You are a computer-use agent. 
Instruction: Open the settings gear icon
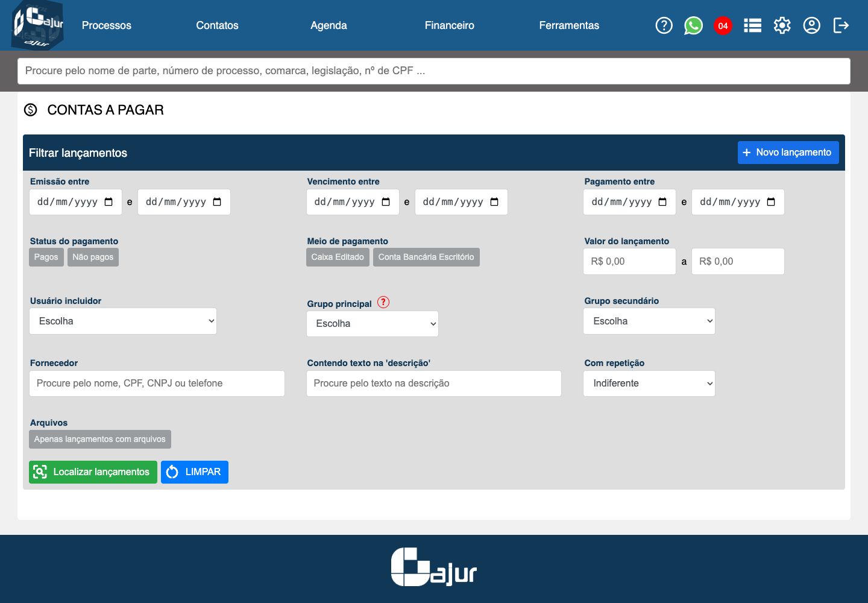[x=782, y=25]
